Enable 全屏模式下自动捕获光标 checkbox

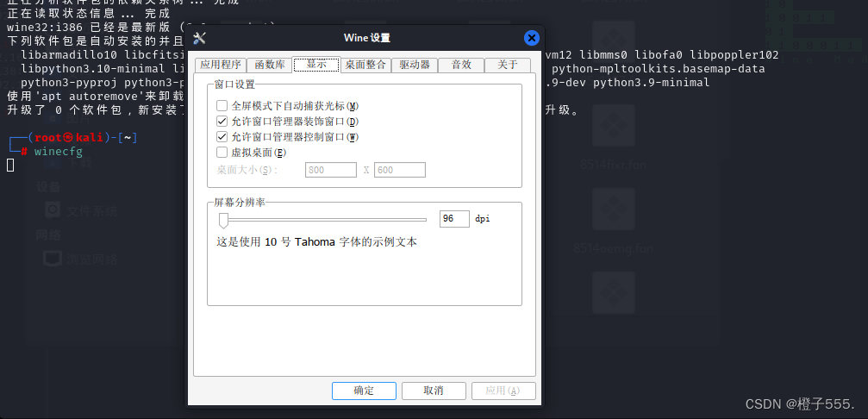point(222,106)
